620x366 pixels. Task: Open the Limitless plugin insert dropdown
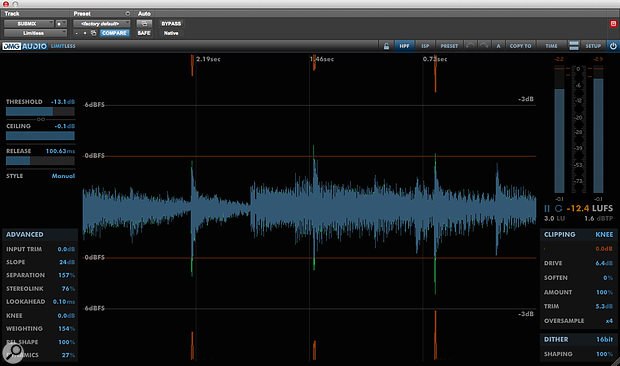tap(35, 33)
